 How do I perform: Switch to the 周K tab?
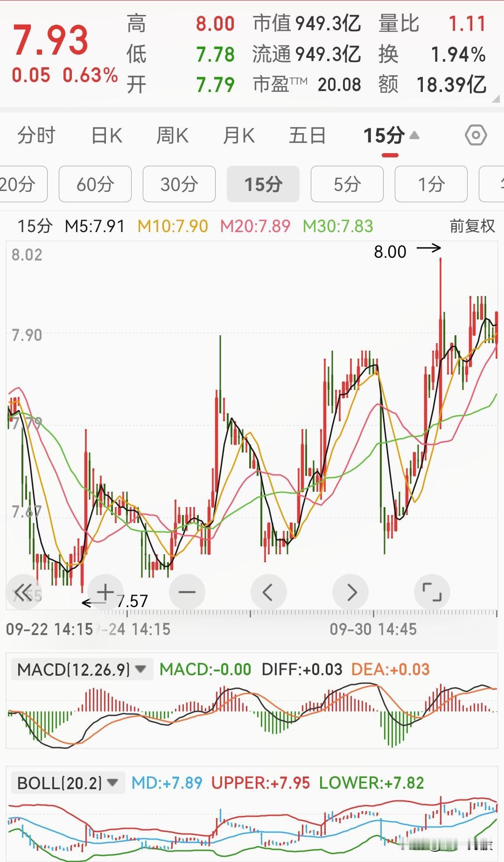coord(172,135)
